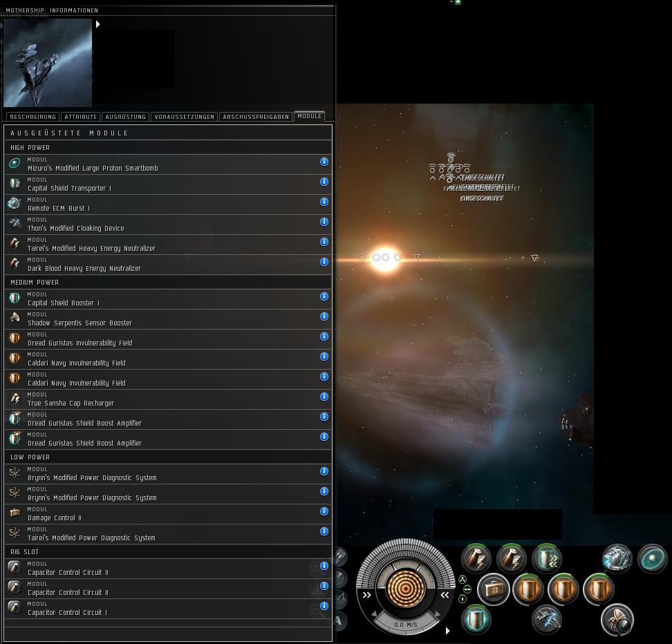Click the 'Capital Shield Booster I' row
This screenshot has height=644, width=672.
click(168, 299)
